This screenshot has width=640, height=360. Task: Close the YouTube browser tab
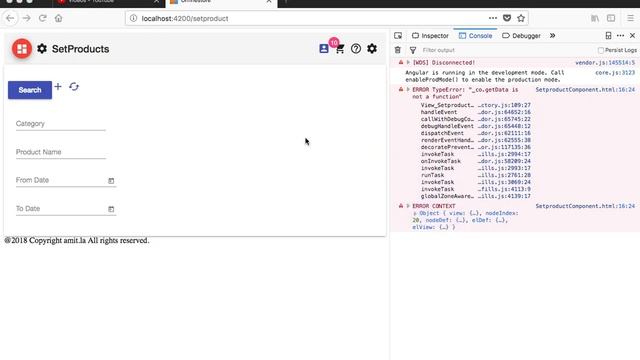pos(156,2)
